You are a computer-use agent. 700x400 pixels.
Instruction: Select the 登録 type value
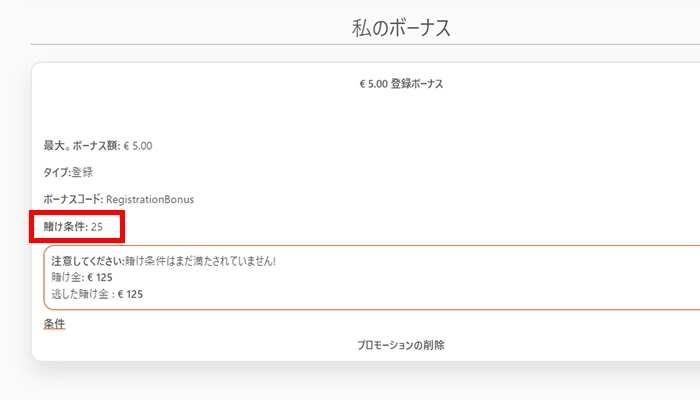(x=82, y=172)
